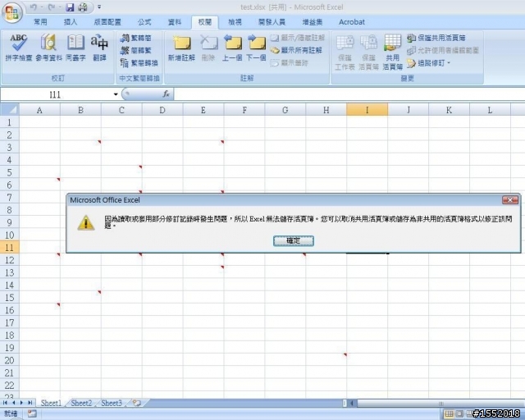Open the Acrobat ribbon tab
The image size is (525, 420).
(352, 22)
